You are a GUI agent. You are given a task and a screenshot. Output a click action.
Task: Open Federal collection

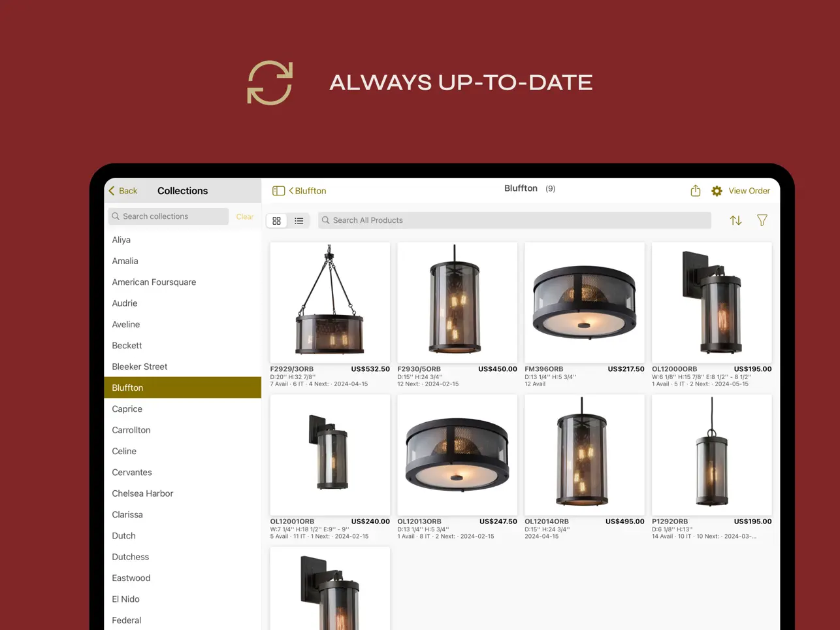(x=182, y=620)
